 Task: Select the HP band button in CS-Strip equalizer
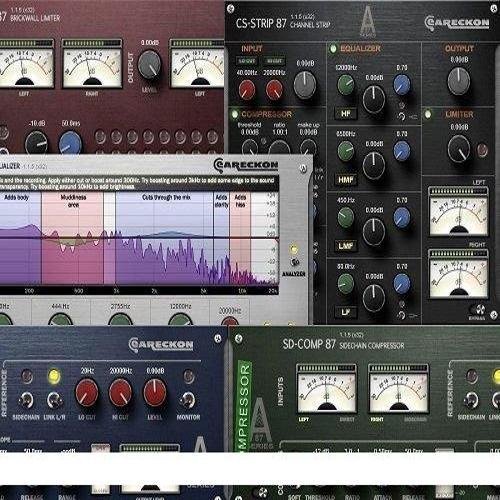point(346,114)
